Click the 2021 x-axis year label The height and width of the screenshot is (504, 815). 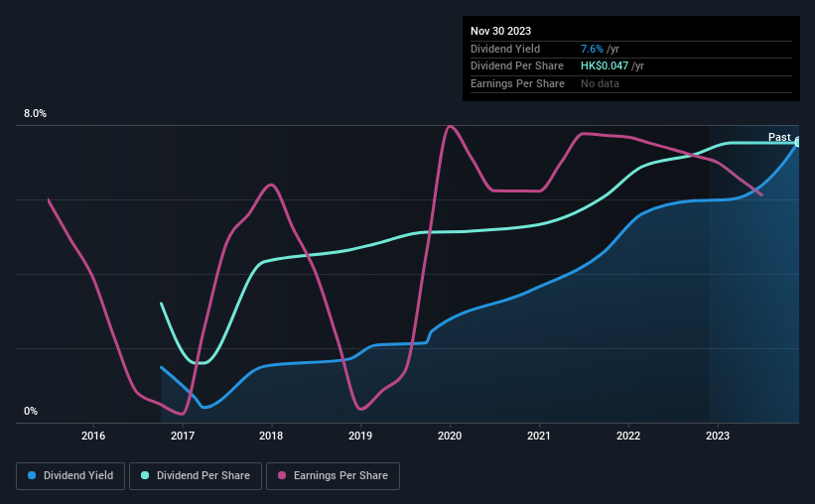(x=539, y=436)
